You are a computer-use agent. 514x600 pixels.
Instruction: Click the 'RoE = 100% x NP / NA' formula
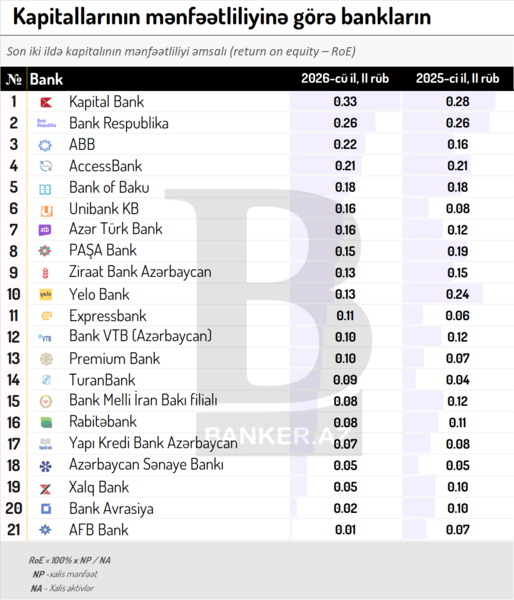coord(70,561)
